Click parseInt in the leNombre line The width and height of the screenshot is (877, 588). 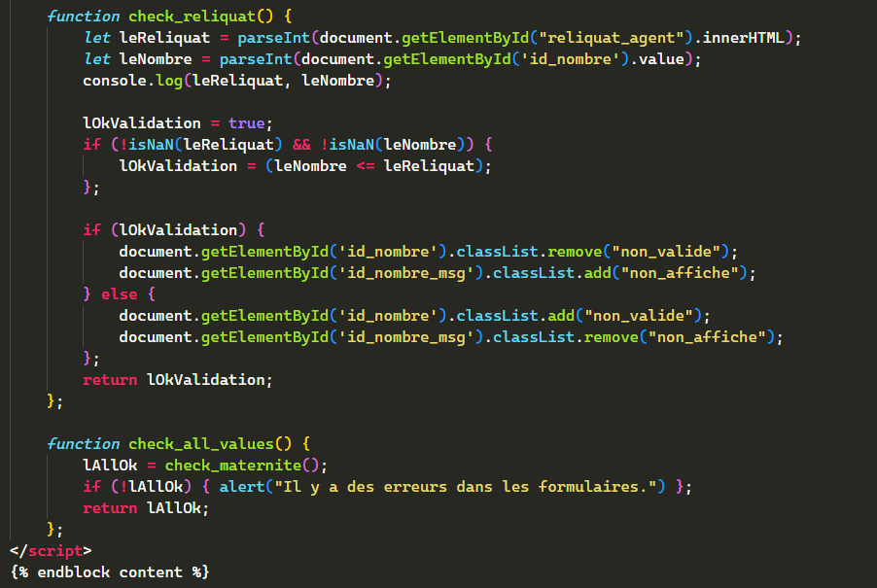[x=256, y=59]
